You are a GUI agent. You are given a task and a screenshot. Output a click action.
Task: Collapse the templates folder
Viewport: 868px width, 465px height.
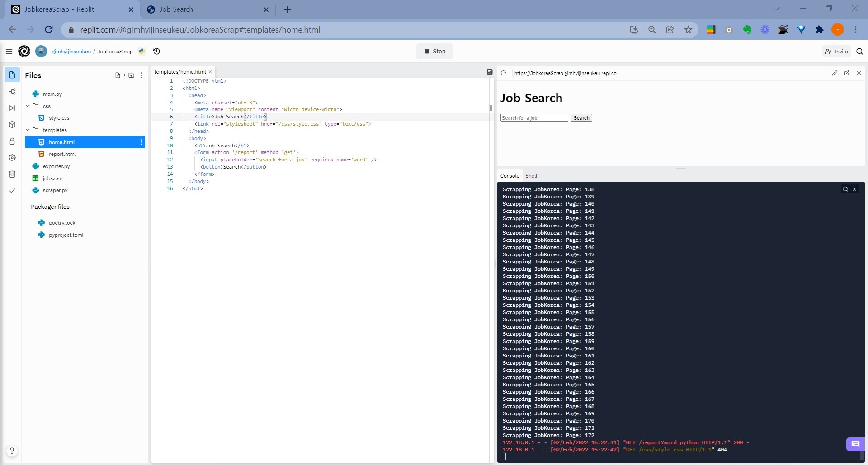click(x=28, y=130)
